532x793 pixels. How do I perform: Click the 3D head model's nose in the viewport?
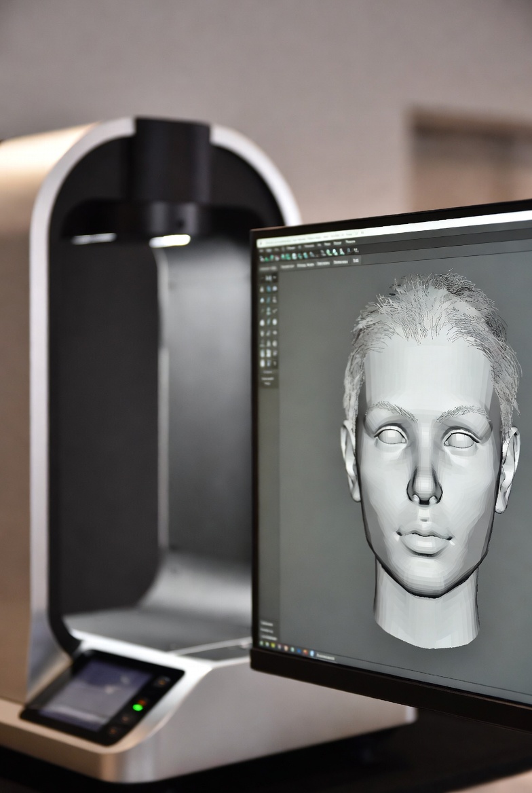(x=425, y=485)
